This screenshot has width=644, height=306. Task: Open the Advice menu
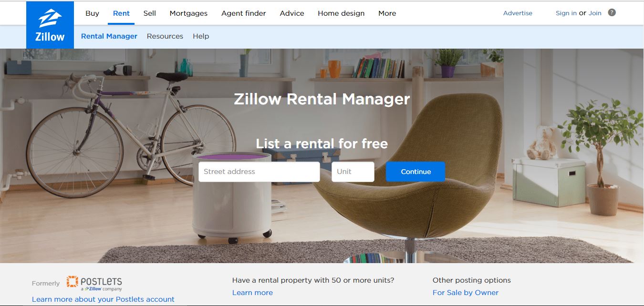pyautogui.click(x=292, y=13)
